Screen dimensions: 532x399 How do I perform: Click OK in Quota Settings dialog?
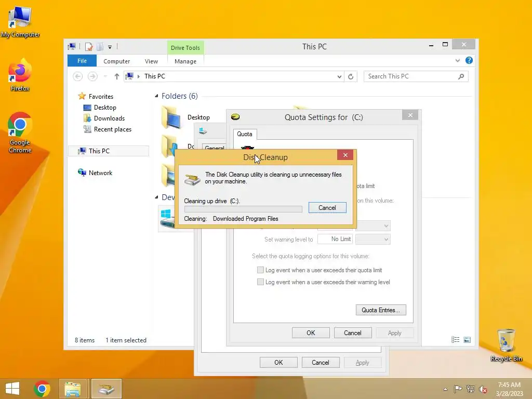(x=311, y=333)
